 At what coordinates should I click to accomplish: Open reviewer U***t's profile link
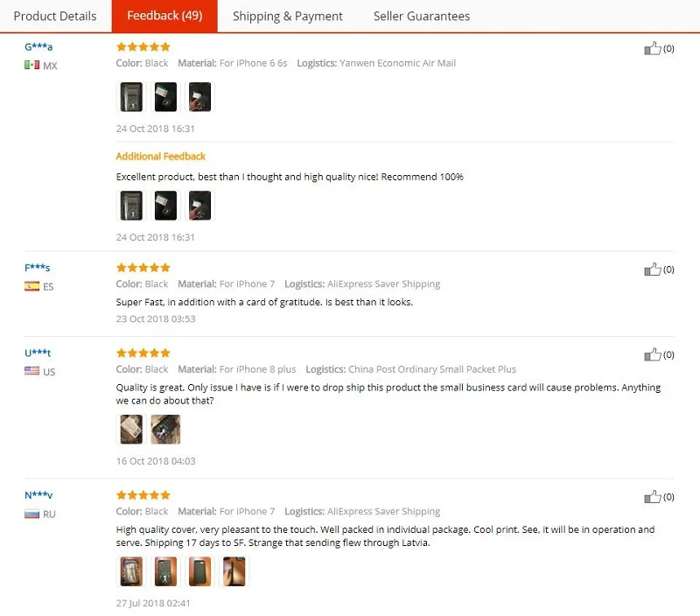(x=38, y=353)
